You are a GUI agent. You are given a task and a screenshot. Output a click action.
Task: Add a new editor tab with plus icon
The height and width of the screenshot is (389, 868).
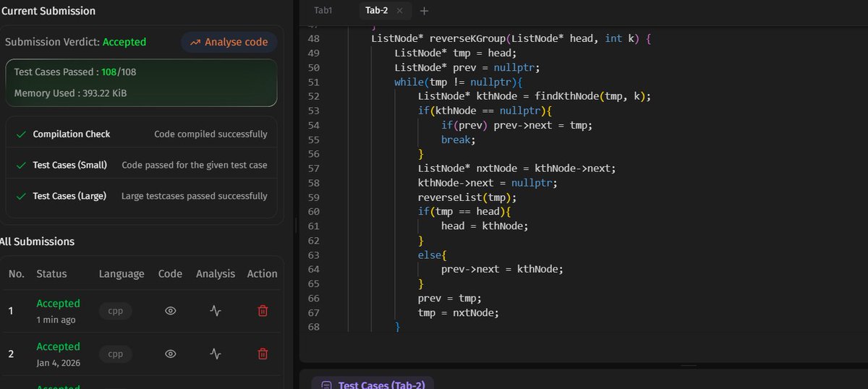(425, 11)
